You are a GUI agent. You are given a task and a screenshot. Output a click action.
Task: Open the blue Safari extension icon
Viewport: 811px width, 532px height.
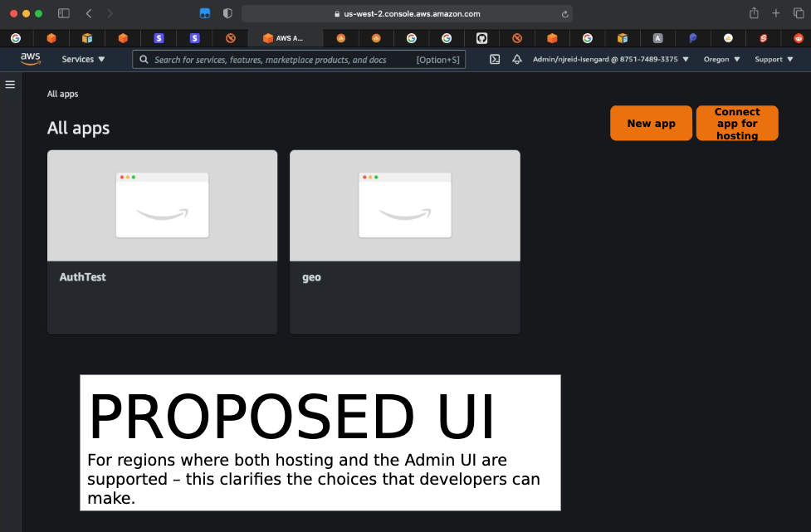pos(205,13)
